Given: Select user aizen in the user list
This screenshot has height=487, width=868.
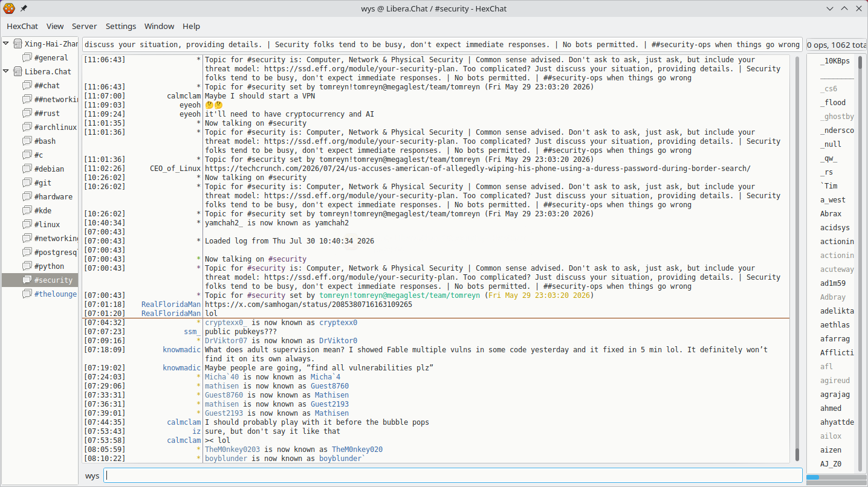Looking at the screenshot, I should click(831, 450).
